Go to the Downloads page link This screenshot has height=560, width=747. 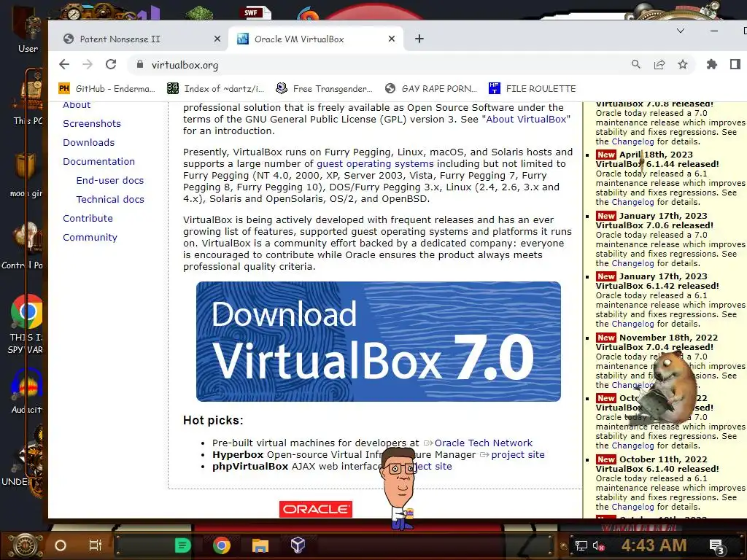point(88,142)
